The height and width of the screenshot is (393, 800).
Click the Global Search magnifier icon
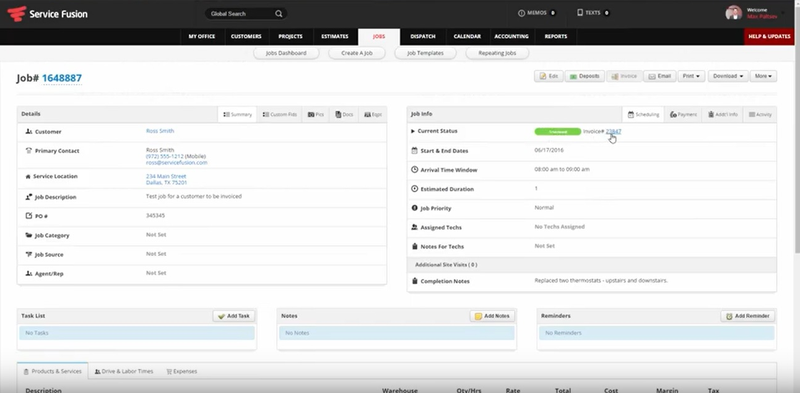[x=279, y=14]
